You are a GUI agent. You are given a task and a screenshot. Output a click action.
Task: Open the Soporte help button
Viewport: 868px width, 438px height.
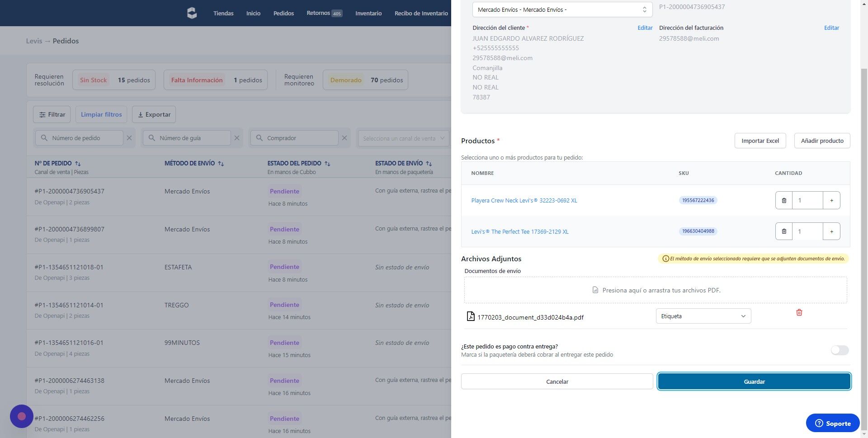pos(833,423)
